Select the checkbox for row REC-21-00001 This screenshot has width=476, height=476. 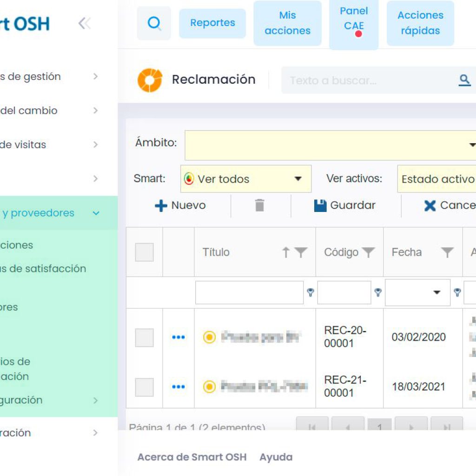point(144,387)
